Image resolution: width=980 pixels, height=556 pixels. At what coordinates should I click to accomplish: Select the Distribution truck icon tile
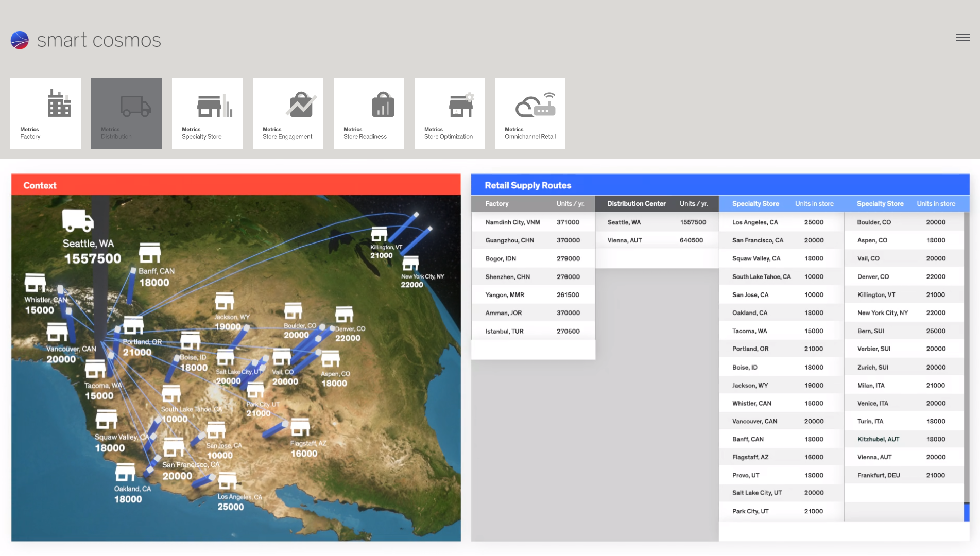click(135, 106)
